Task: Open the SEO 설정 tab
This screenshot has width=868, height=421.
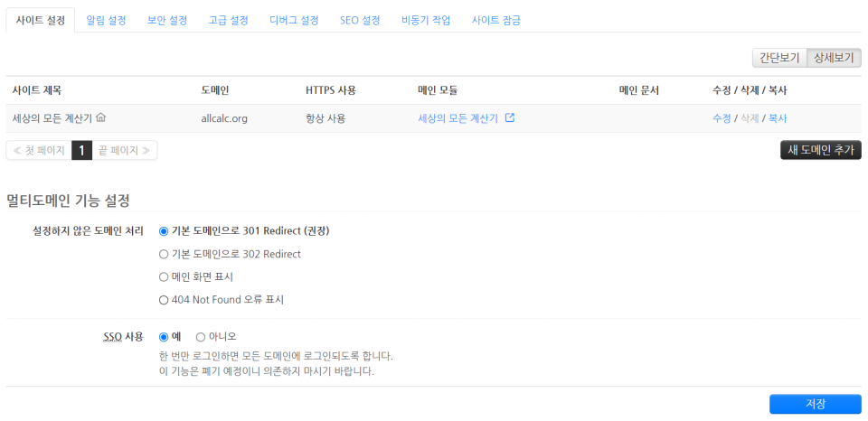Action: (360, 20)
